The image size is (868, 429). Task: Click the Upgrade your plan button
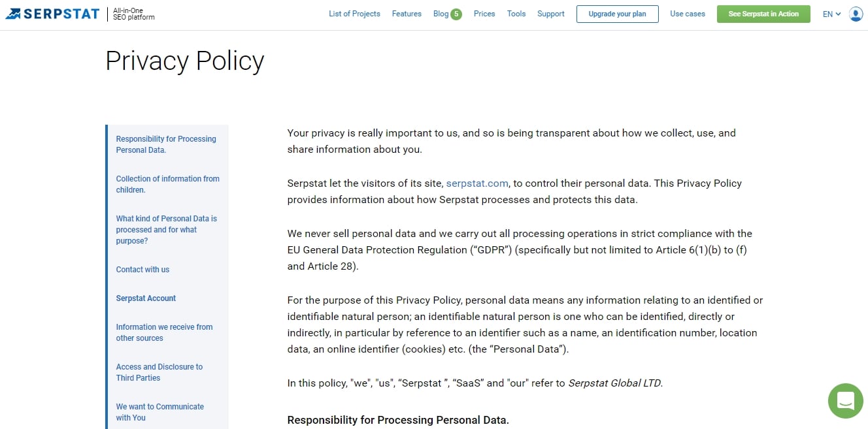[617, 14]
